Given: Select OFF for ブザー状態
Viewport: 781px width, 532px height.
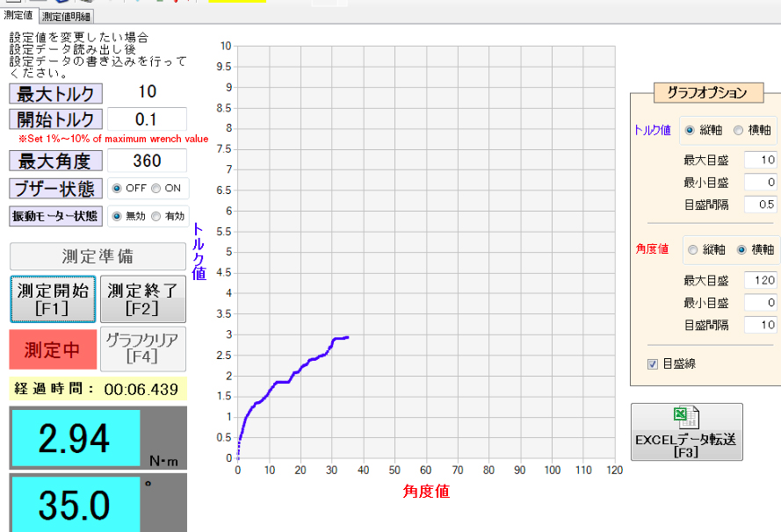Looking at the screenshot, I should (117, 188).
